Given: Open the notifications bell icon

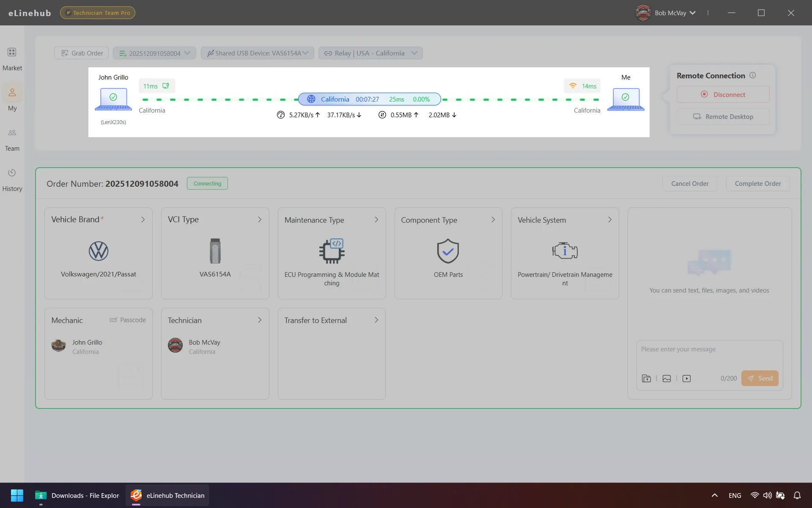Looking at the screenshot, I should (x=797, y=495).
